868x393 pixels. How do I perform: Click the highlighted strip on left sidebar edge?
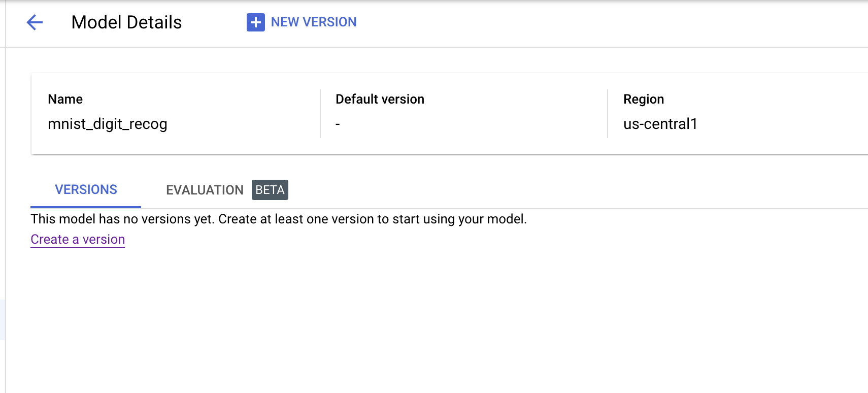[3, 319]
